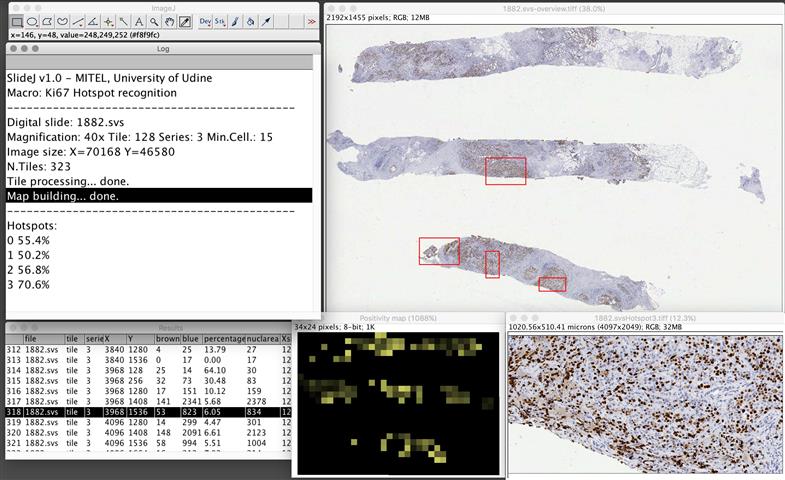Select the Wand tracing tool
This screenshot has width=785, height=480.
coord(123,21)
